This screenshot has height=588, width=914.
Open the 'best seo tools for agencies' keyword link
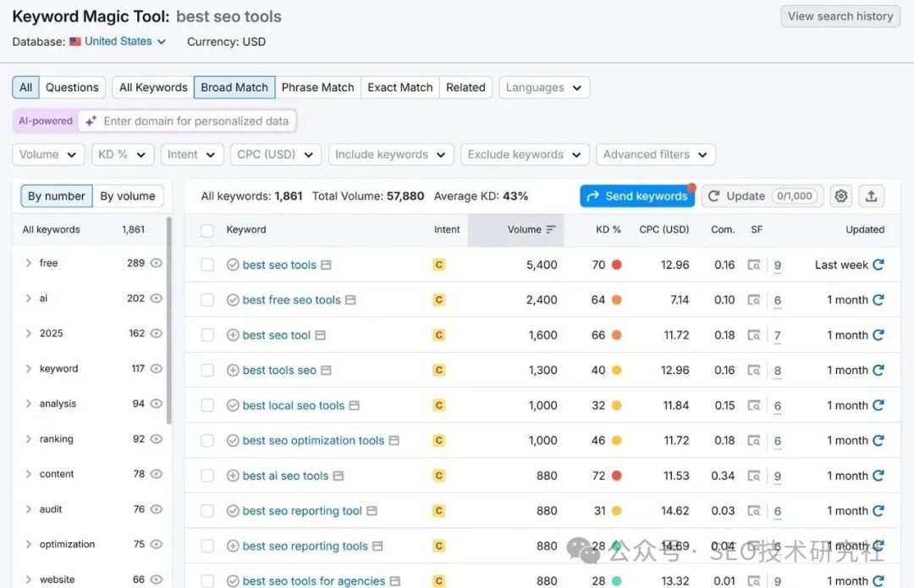(x=314, y=581)
